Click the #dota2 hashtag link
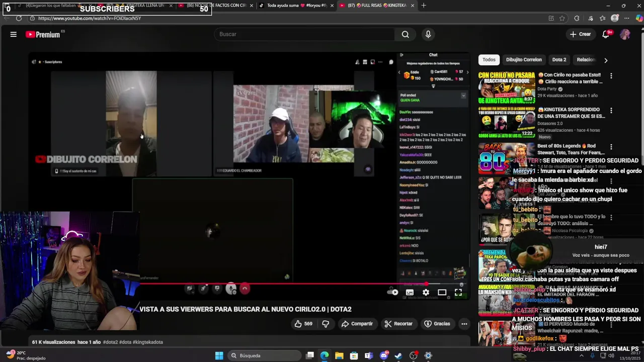644x362 pixels. [110, 342]
